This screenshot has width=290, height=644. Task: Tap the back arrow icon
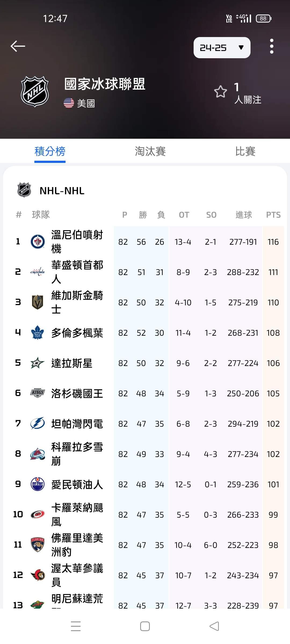point(18,46)
